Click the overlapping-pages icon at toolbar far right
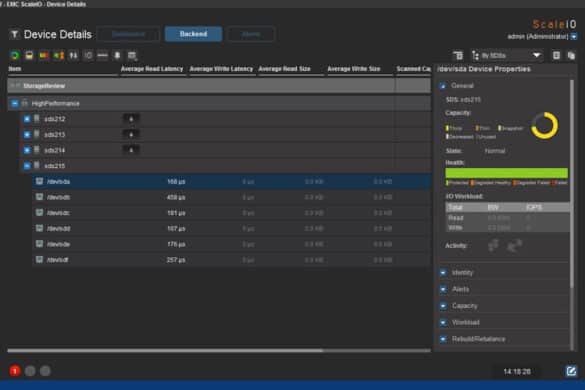Screen dimensions: 585x390 point(571,56)
